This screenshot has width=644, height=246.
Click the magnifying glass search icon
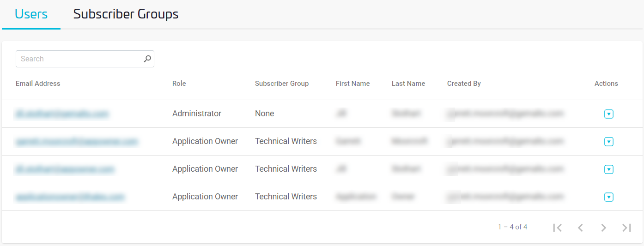[x=147, y=59]
